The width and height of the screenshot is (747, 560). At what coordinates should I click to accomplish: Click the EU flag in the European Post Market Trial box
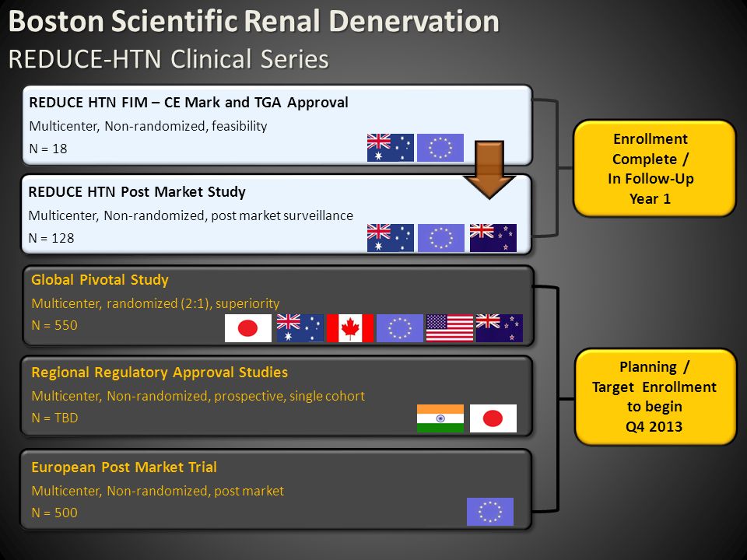(490, 512)
